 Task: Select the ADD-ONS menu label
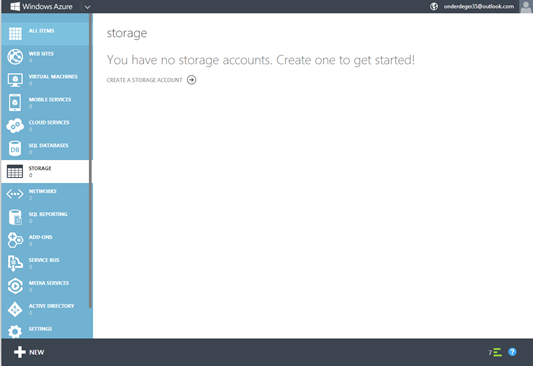(40, 237)
